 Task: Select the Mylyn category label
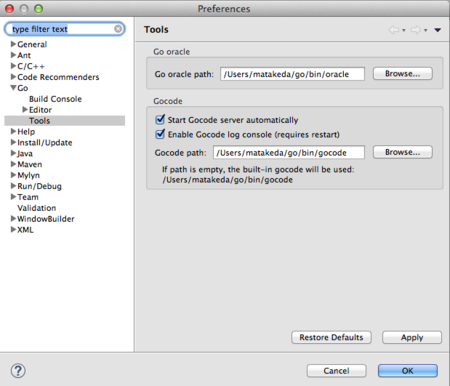tap(28, 175)
